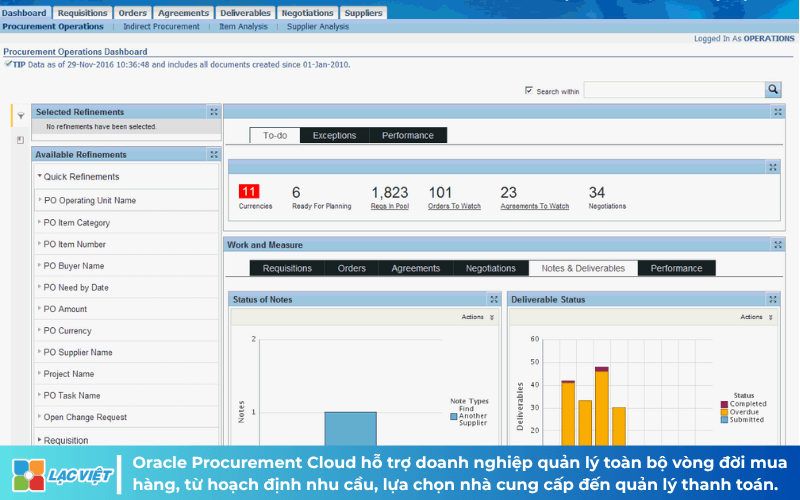800x500 pixels.
Task: Click Completed legend color swatch
Action: tap(724, 404)
